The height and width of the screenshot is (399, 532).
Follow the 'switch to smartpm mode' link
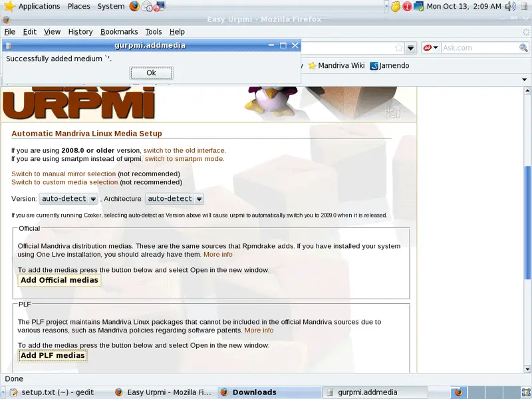[185, 159]
